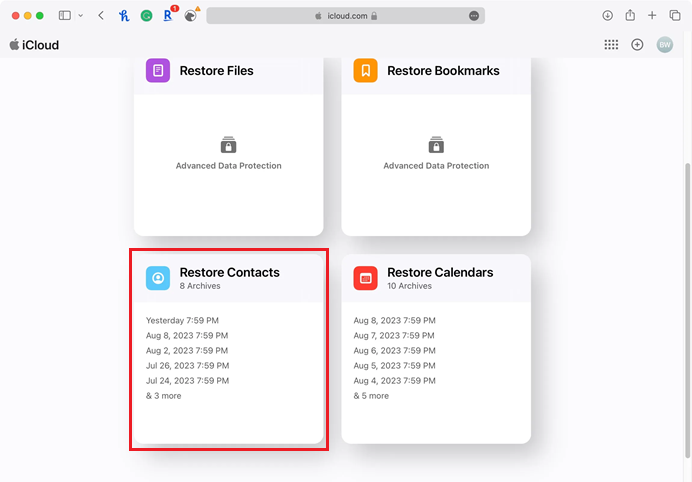
Task: Open the Share button in Safari toolbar
Action: point(630,15)
